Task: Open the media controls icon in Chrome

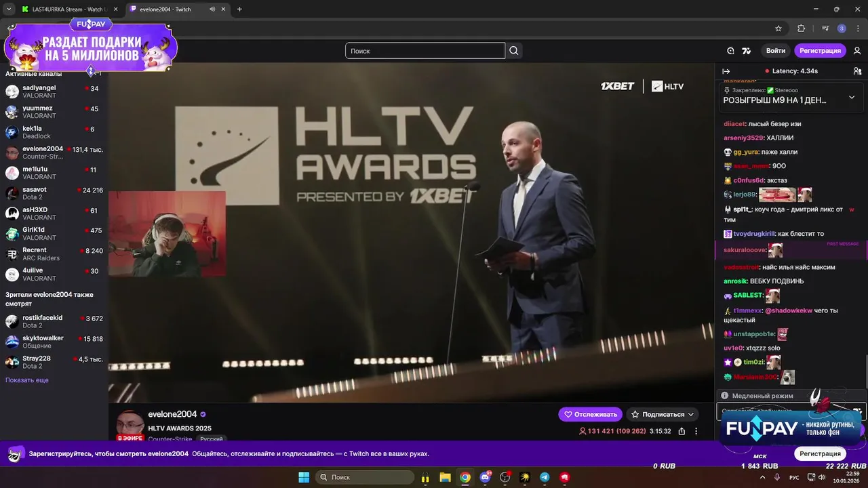Action: [x=825, y=28]
